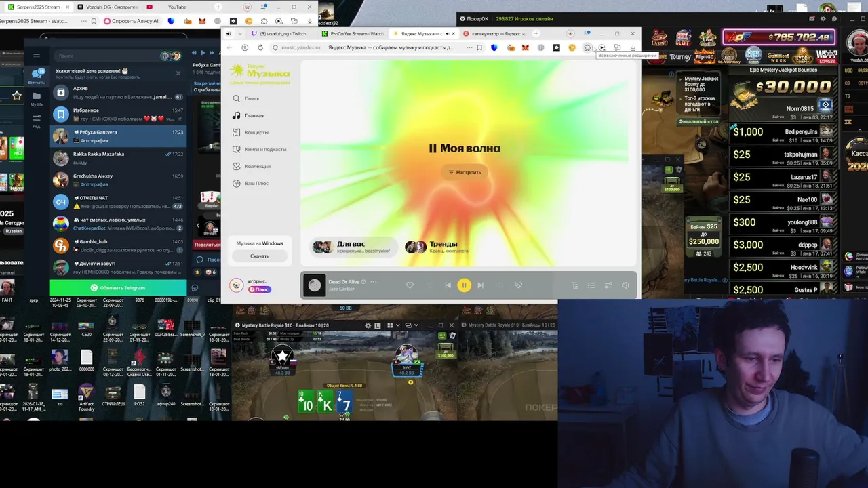
Task: Open the Тренды mix
Action: [x=437, y=247]
